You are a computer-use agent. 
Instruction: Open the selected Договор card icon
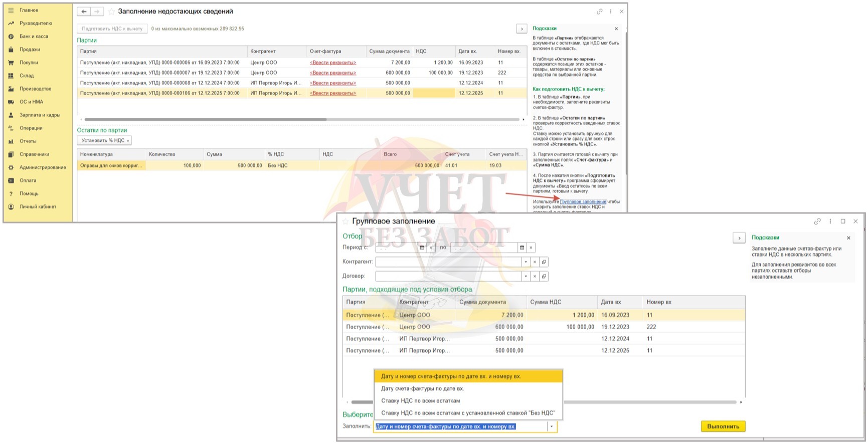point(544,276)
